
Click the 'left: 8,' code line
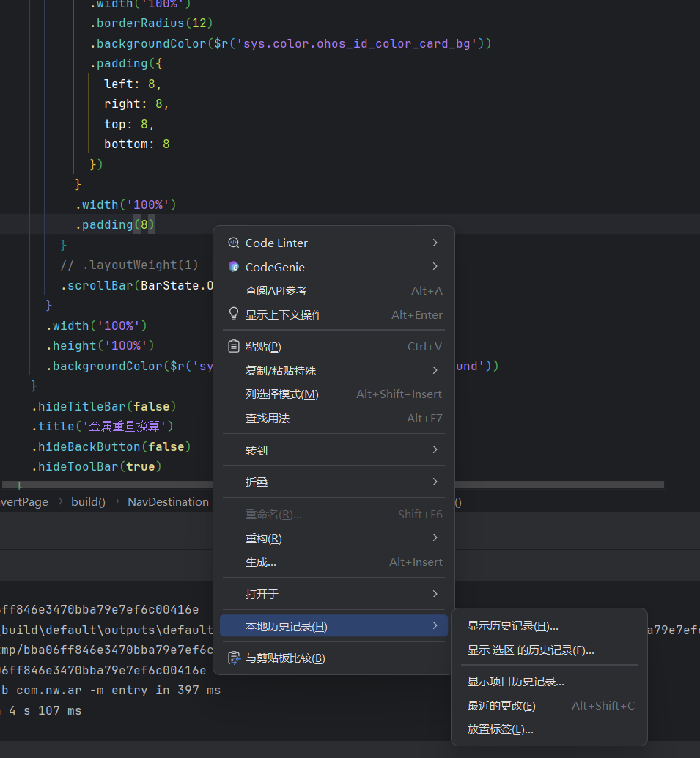(133, 84)
